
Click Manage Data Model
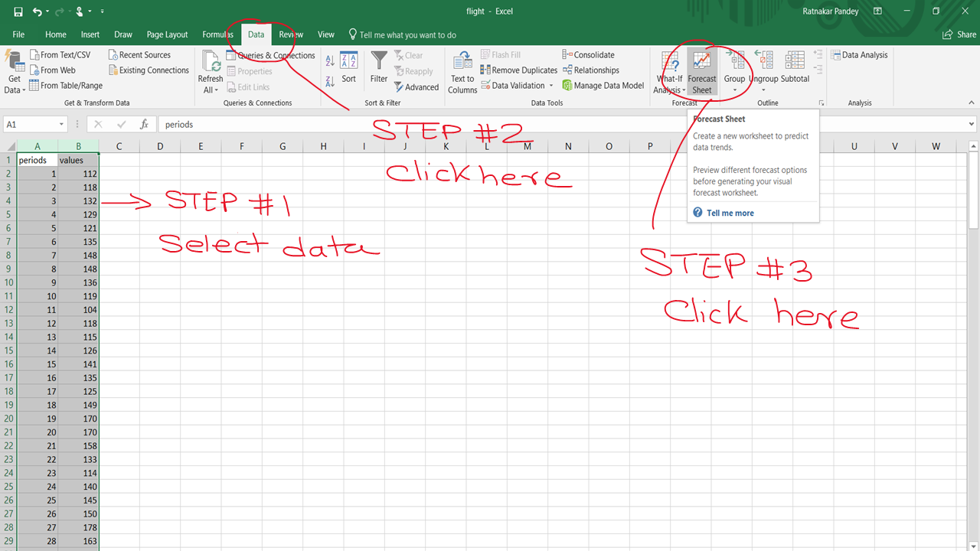[x=603, y=85]
